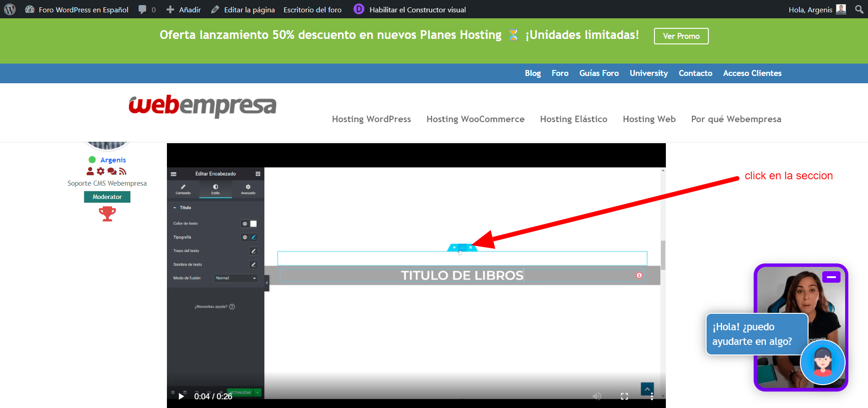The width and height of the screenshot is (868, 408).
Task: Open Hosting WordPress menu item
Action: click(371, 119)
